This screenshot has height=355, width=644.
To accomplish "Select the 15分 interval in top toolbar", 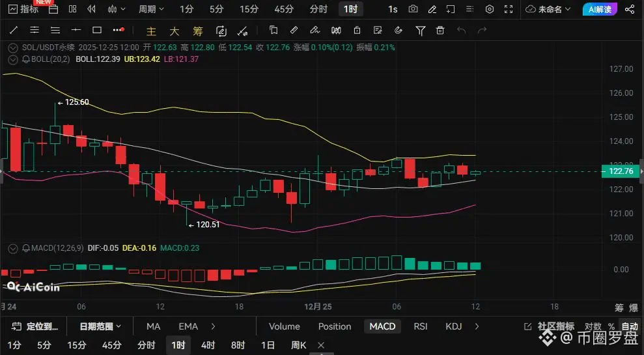I will click(x=249, y=9).
